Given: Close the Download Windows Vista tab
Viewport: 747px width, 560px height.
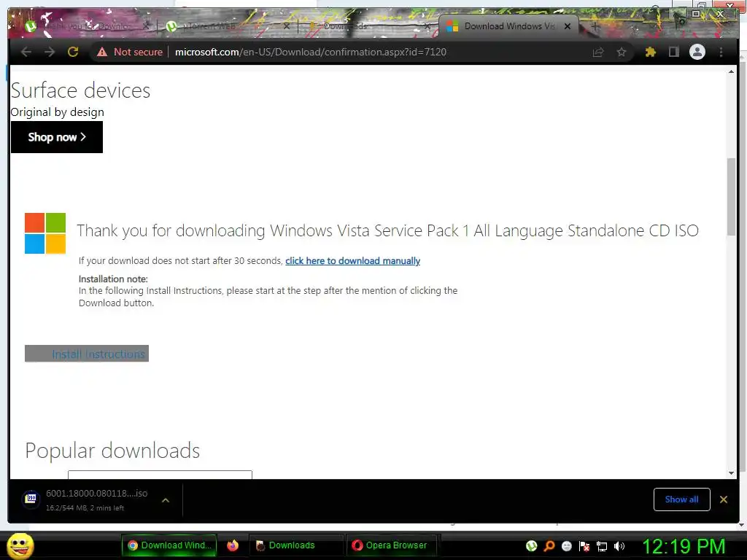Looking at the screenshot, I should coord(568,26).
